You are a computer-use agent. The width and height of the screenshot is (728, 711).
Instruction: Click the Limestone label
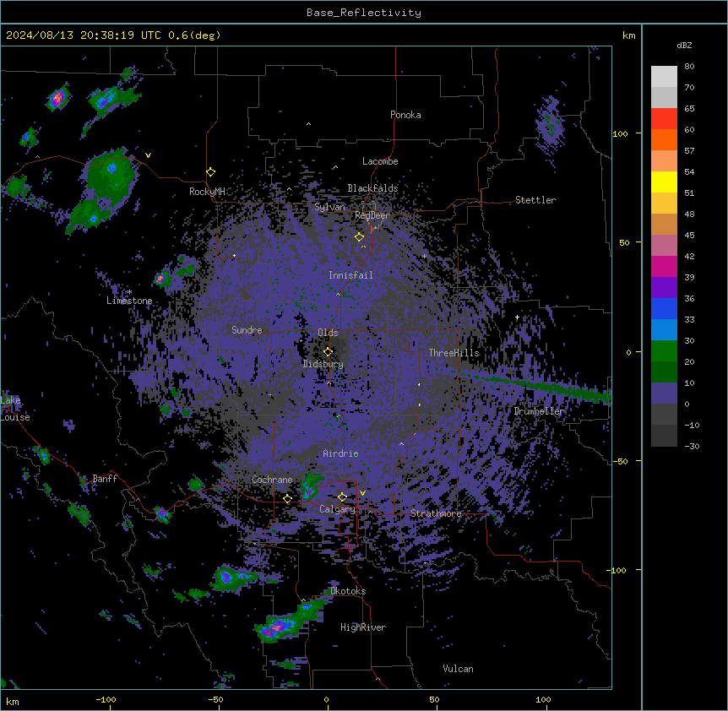tap(129, 301)
